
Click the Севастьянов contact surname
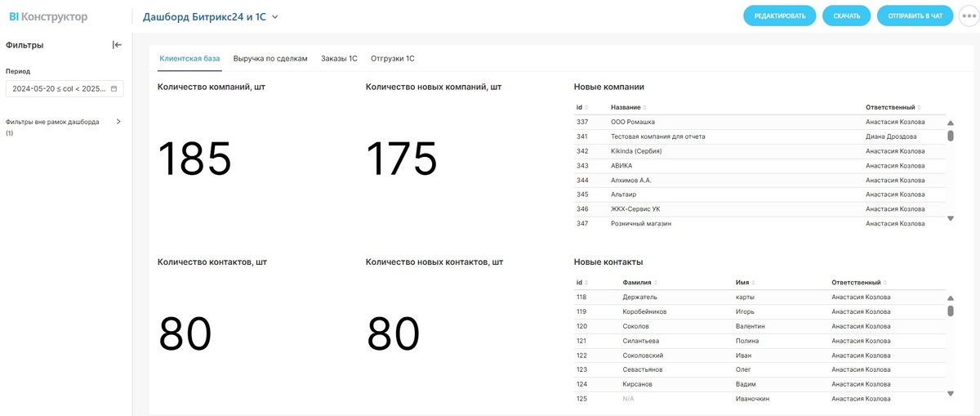643,369
